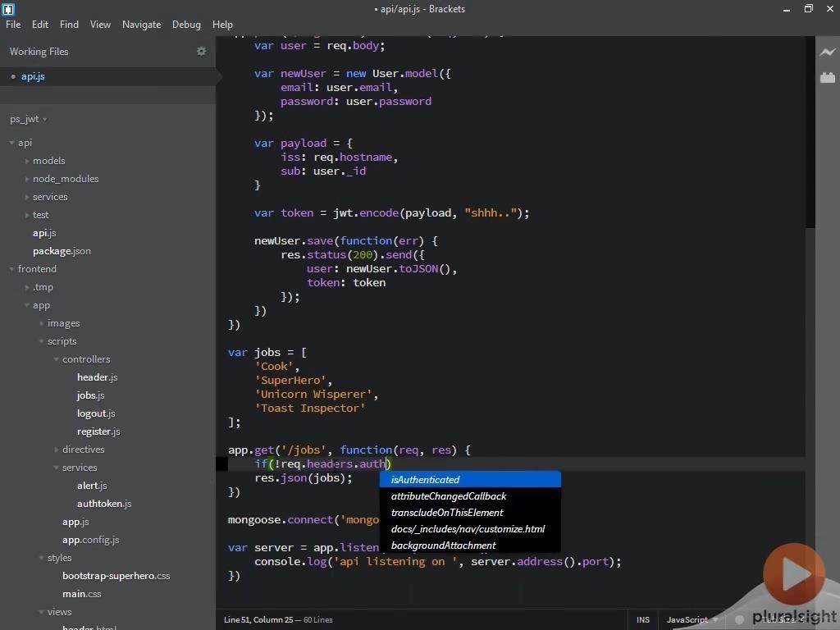
Task: Open the File menu
Action: 13,25
